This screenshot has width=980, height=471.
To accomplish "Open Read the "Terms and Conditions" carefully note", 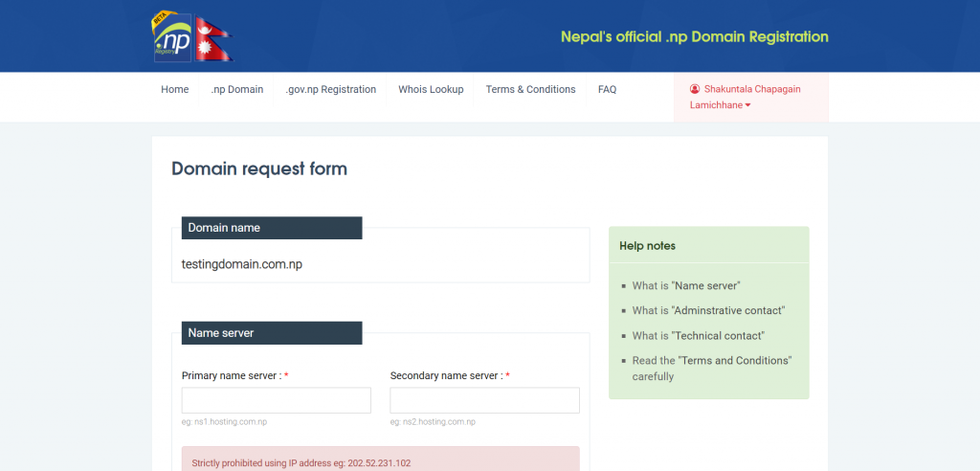I will coord(712,369).
